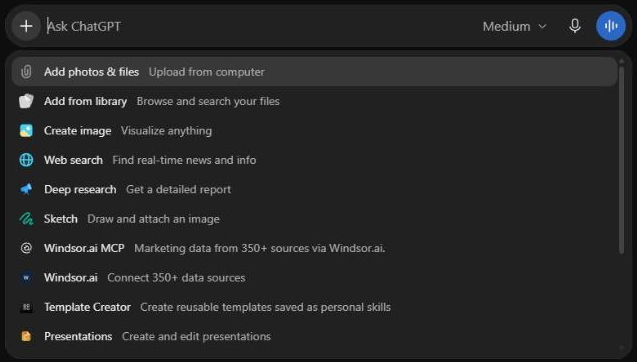Screen dimensions: 637x362
Task: Click the Sketch scribble icon
Action: [26, 219]
